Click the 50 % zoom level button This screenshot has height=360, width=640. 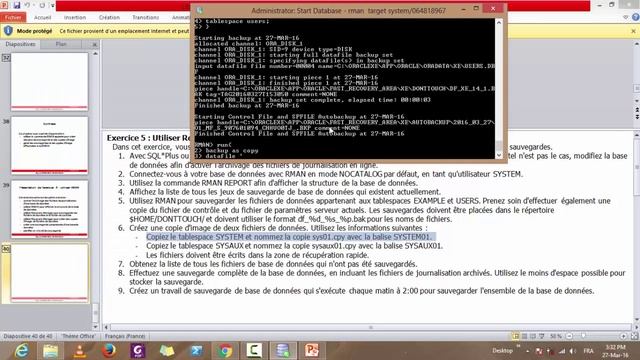point(556,336)
